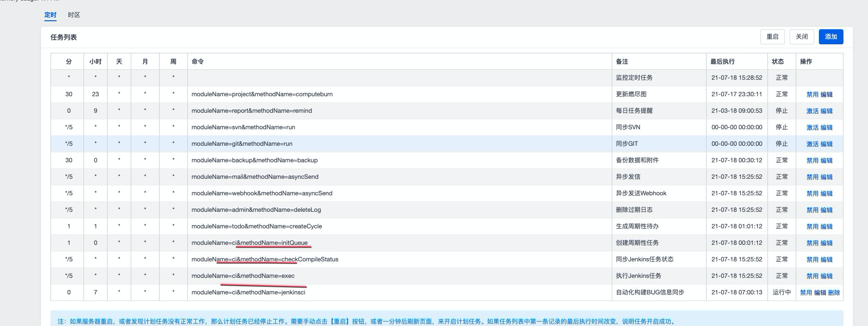Viewport: 868px width, 326px height.
Task: Activate the 同步SVN task
Action: pos(812,127)
